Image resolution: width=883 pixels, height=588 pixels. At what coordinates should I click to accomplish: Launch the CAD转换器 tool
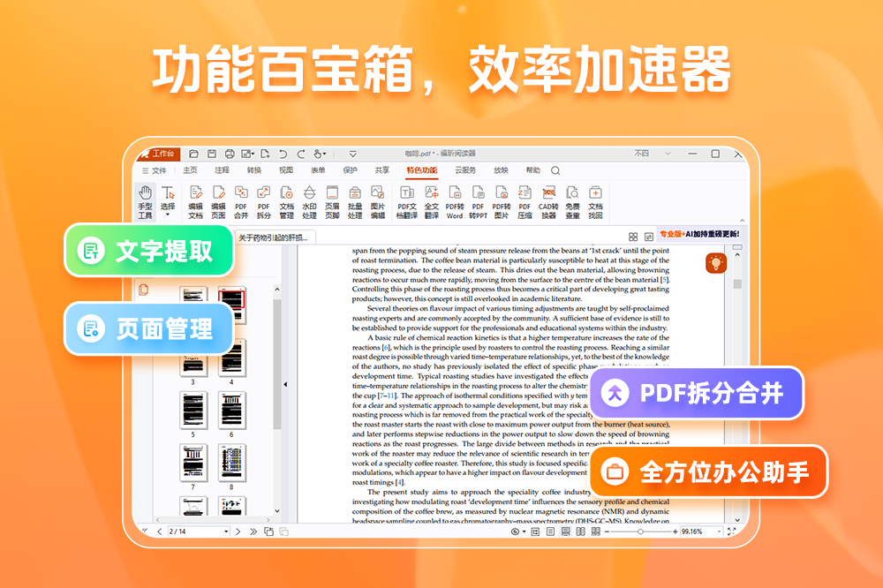548,201
